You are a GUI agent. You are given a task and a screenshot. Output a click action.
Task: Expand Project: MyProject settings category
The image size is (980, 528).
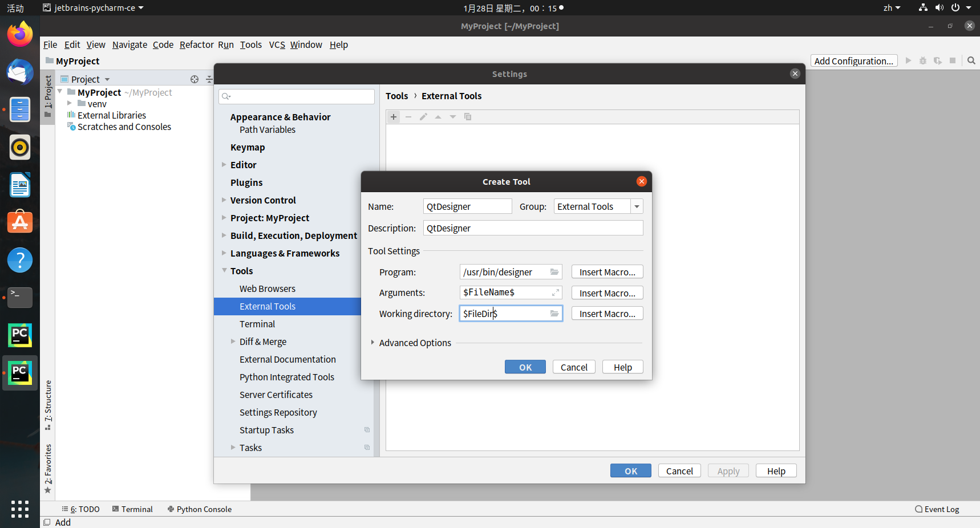pyautogui.click(x=224, y=218)
